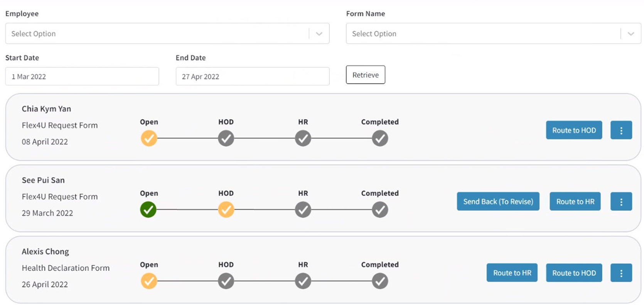Click Health Declaration Form text
The image size is (644, 305).
pos(66,268)
